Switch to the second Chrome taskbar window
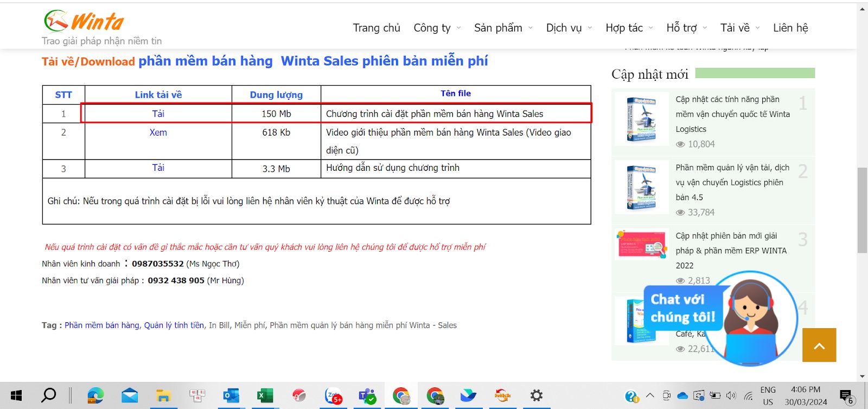 435,395
